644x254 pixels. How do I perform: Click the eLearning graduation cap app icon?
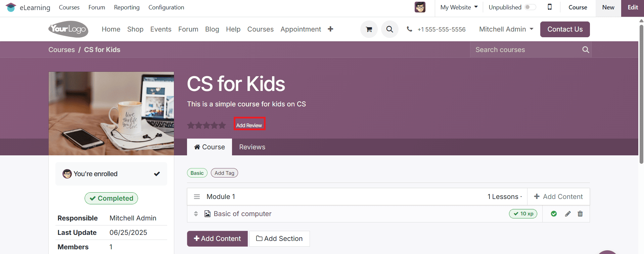(x=11, y=7)
